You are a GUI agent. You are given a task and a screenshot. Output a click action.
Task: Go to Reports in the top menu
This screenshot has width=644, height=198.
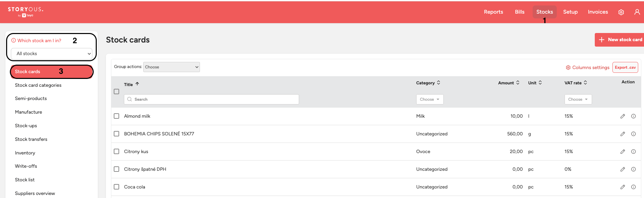[x=493, y=12]
